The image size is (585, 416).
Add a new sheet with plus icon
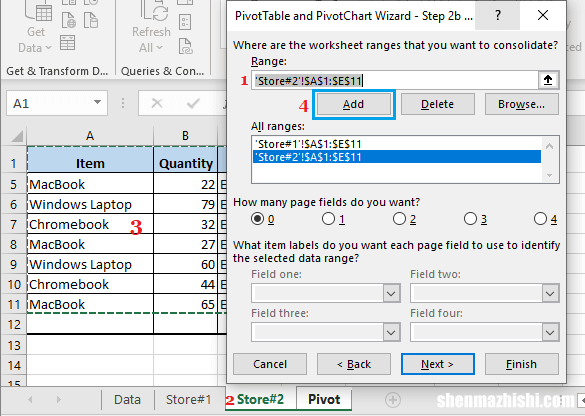(392, 400)
